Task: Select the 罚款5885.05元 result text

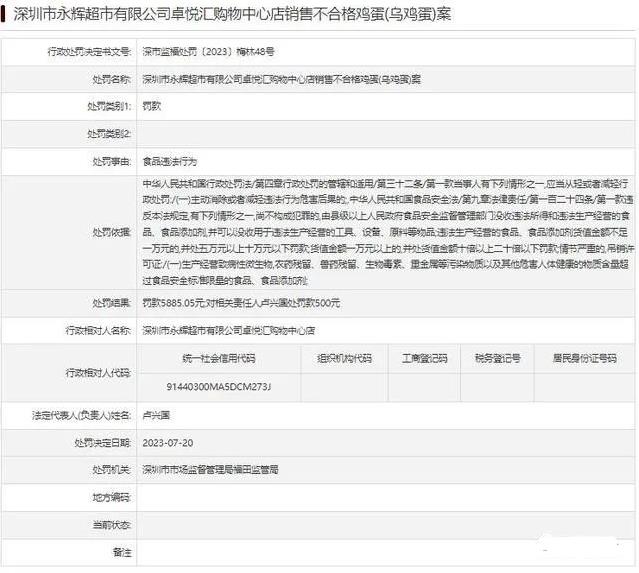Action: (x=241, y=303)
